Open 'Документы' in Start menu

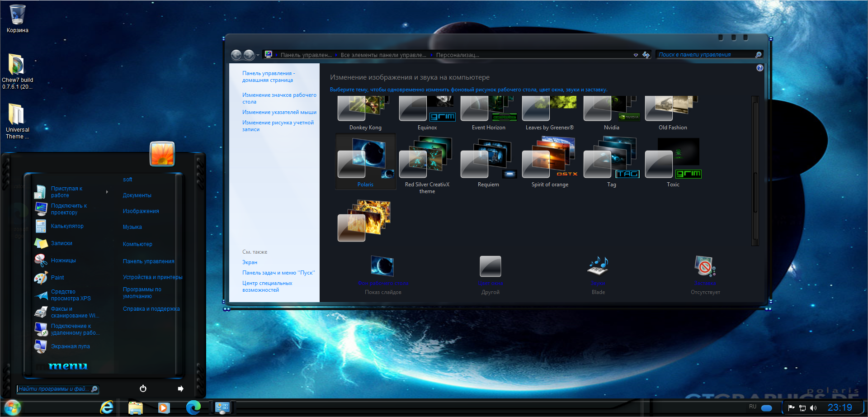click(x=137, y=195)
